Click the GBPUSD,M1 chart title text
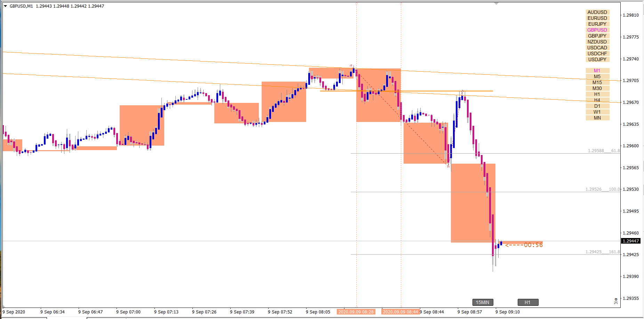This screenshot has height=319, width=644. 21,6
